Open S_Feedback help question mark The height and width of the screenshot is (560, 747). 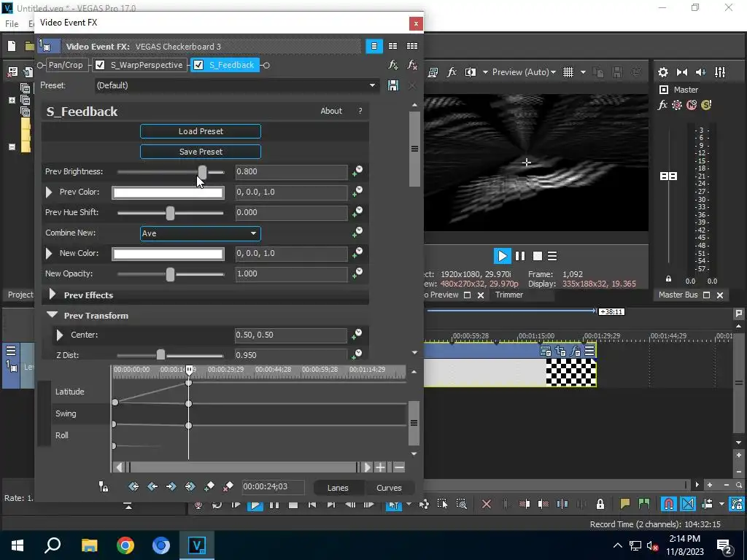click(360, 111)
